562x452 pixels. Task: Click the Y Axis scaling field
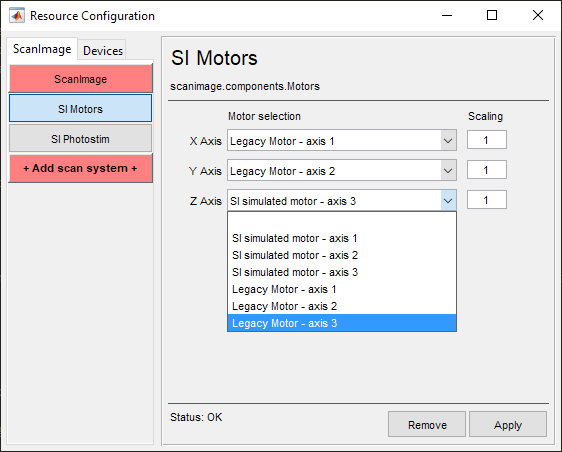[486, 170]
